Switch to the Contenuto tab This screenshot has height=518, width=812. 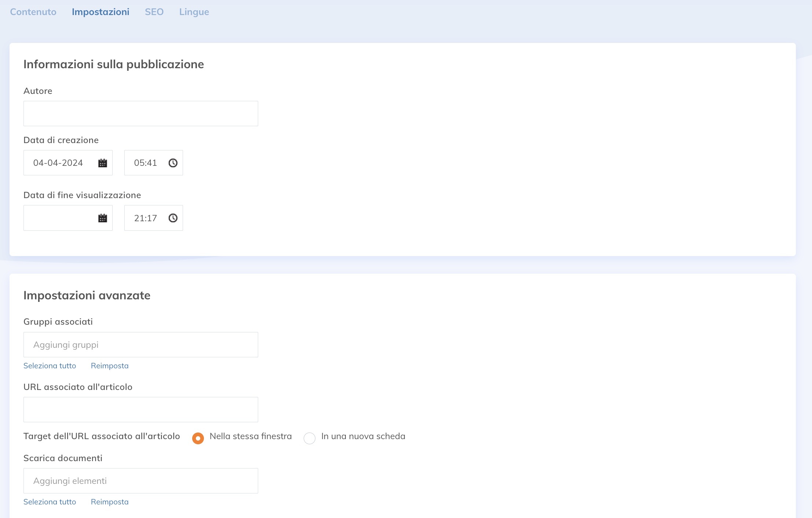click(33, 12)
